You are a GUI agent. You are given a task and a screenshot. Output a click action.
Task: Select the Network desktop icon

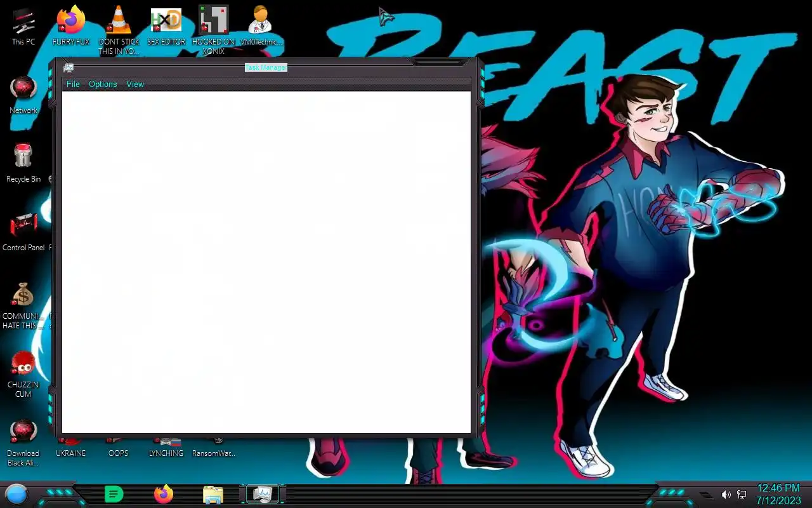click(23, 89)
